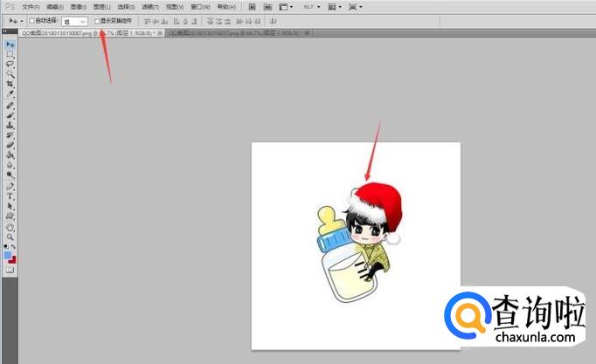596x364 pixels.
Task: Select the Brush tool
Action: point(10,116)
